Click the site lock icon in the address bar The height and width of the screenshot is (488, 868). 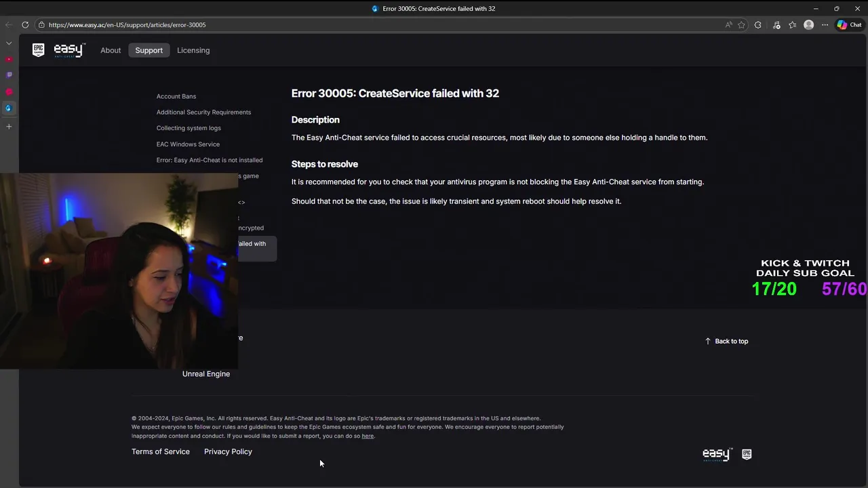(41, 25)
